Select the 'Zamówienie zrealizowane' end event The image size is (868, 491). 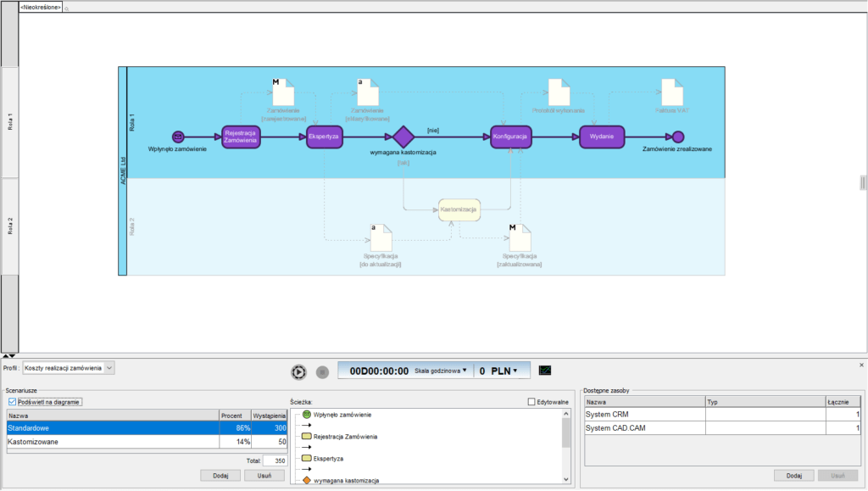tap(678, 137)
